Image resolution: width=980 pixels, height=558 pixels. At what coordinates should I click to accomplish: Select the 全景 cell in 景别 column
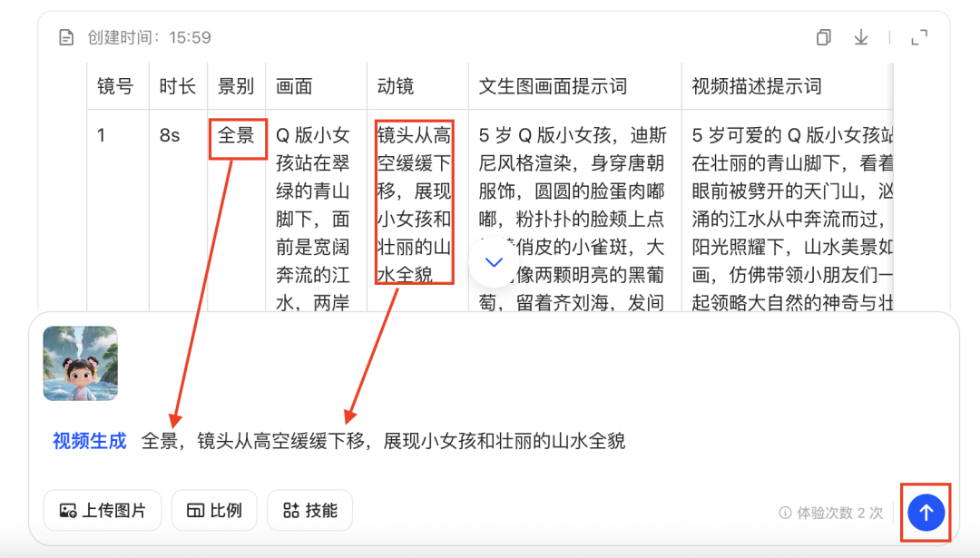coord(237,136)
